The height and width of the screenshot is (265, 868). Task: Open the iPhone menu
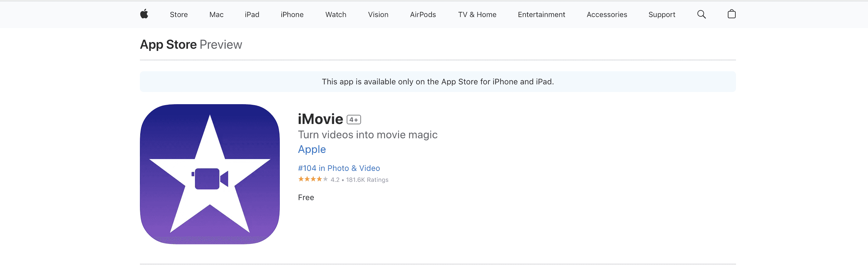(x=292, y=15)
